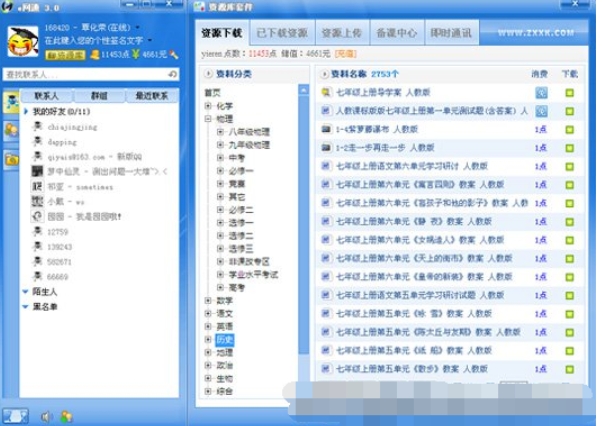Screen dimensions: 603x426
Task: Expand the 数学 tree node
Action: click(208, 300)
